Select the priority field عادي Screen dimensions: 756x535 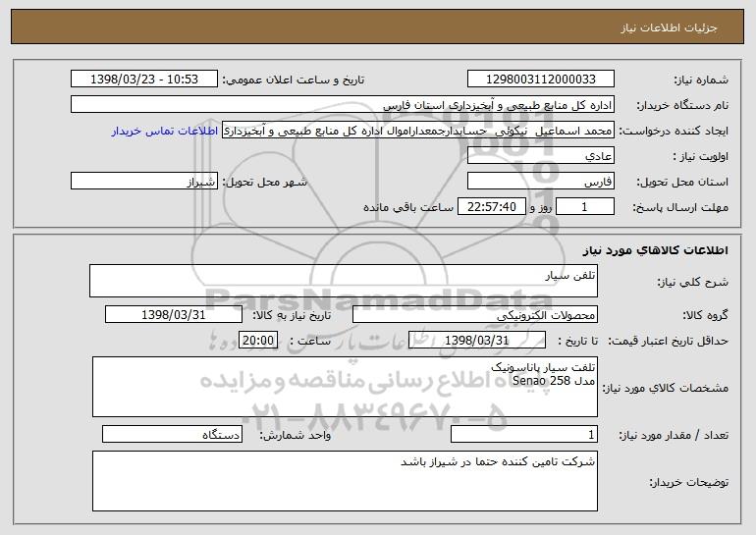click(540, 156)
